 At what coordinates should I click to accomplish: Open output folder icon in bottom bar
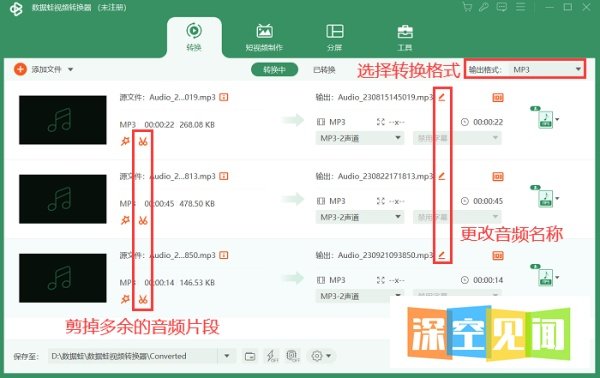tap(250, 356)
